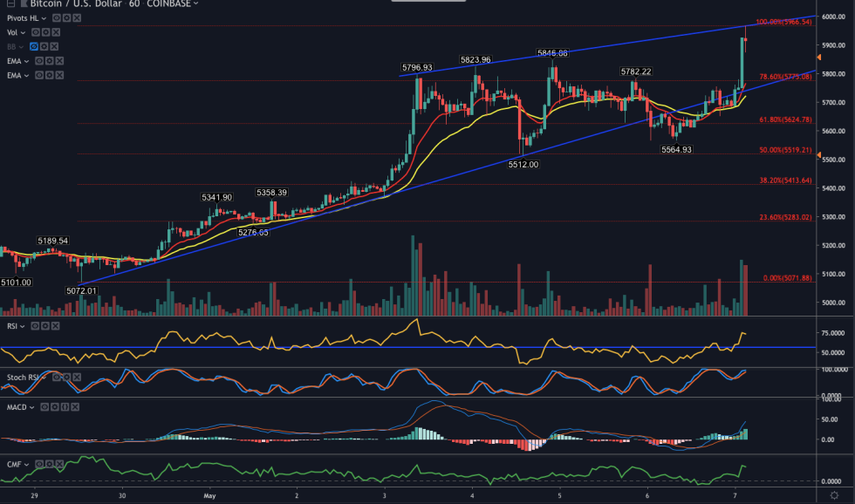
Task: Hide the Vol indicator using eye icon
Action: [35, 31]
